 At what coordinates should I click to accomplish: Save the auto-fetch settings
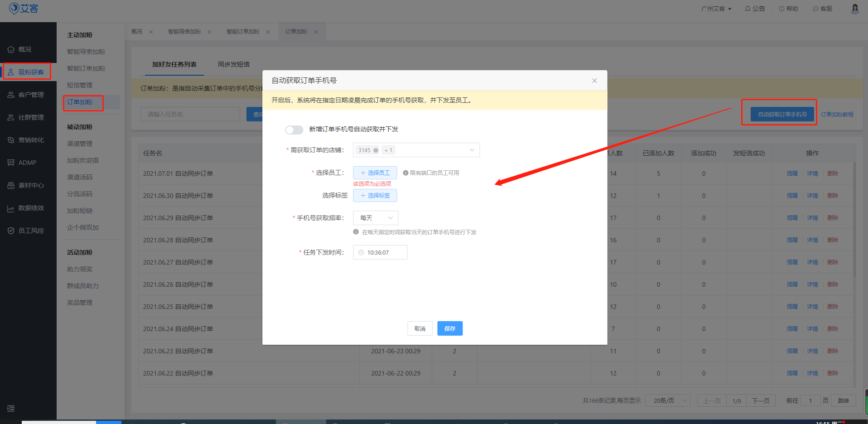[449, 329]
